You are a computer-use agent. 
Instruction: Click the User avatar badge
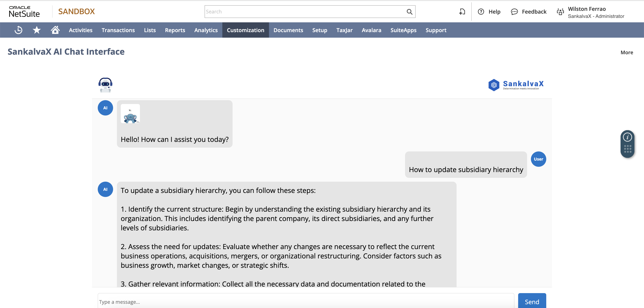[539, 159]
